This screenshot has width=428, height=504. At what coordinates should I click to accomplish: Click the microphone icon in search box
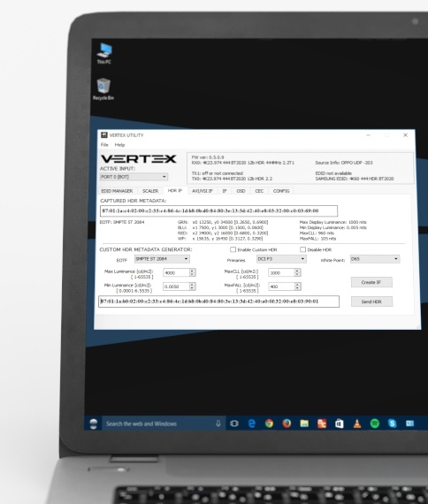pos(218,424)
